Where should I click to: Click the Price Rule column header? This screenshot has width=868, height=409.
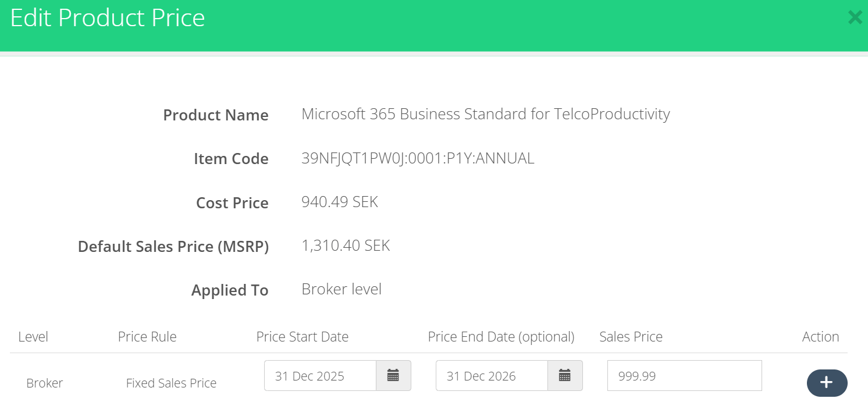[147, 337]
